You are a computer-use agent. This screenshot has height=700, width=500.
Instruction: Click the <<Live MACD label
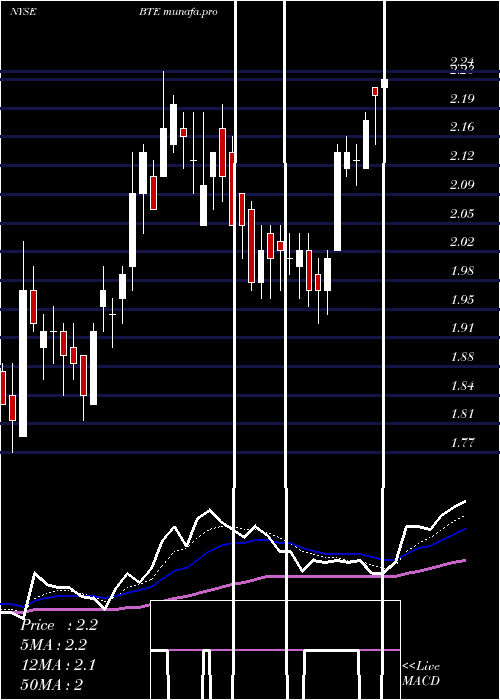coord(421,674)
